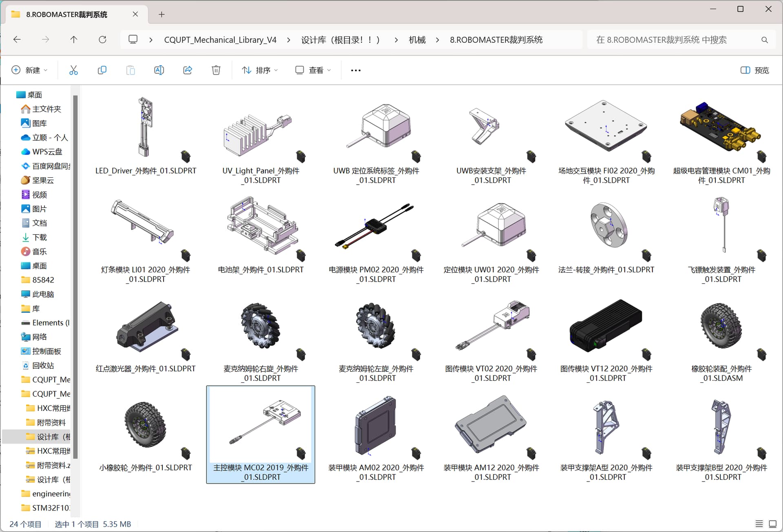Toggle the 预览 preview pane
The height and width of the screenshot is (532, 783).
click(x=755, y=70)
